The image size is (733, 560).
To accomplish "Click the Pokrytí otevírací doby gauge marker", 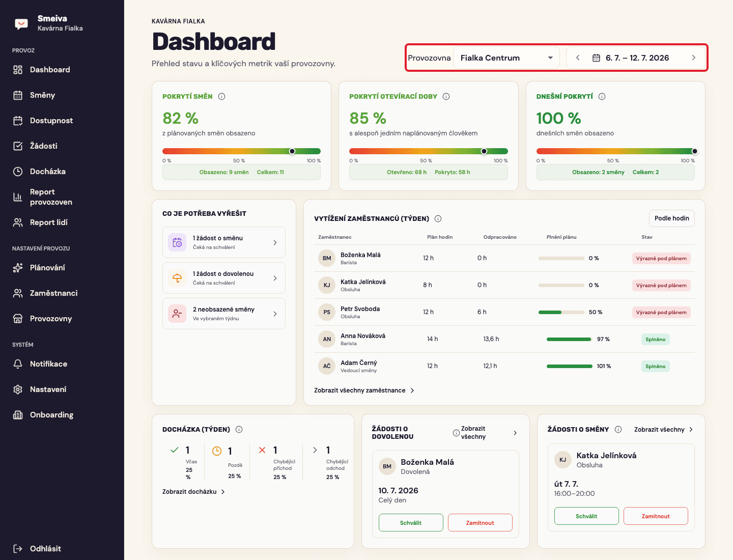I will click(x=484, y=151).
